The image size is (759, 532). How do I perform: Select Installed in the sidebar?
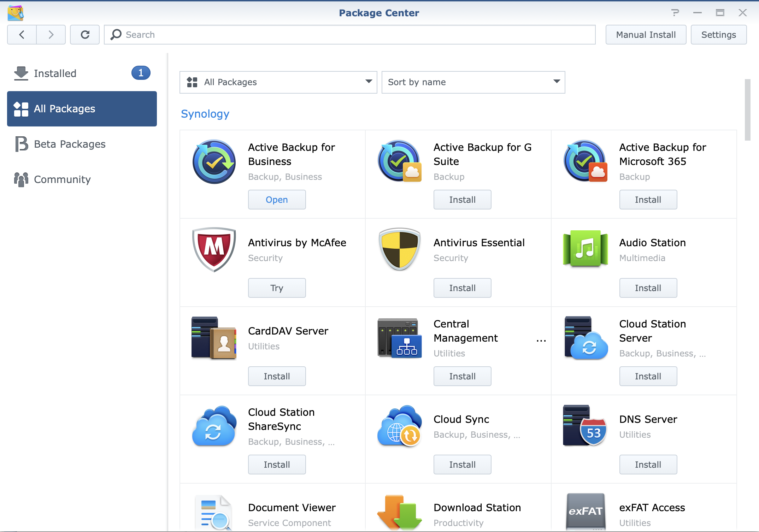click(x=82, y=73)
